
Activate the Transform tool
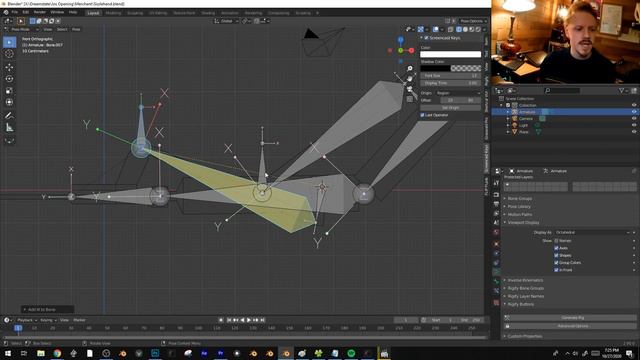tap(9, 102)
